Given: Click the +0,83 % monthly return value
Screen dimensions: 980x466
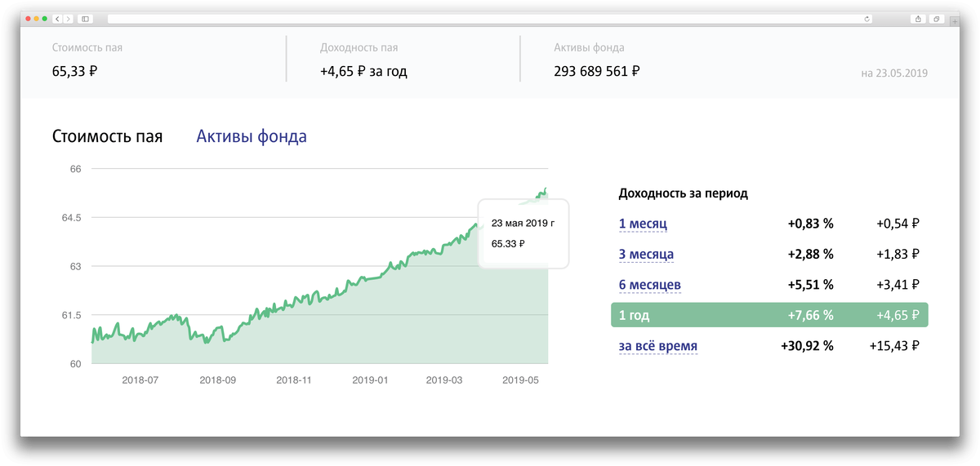Looking at the screenshot, I should 810,224.
